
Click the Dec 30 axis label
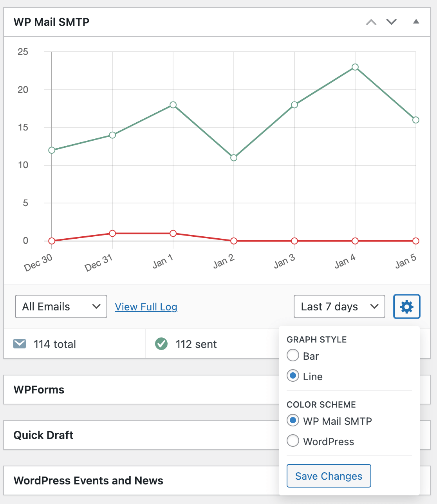click(38, 263)
